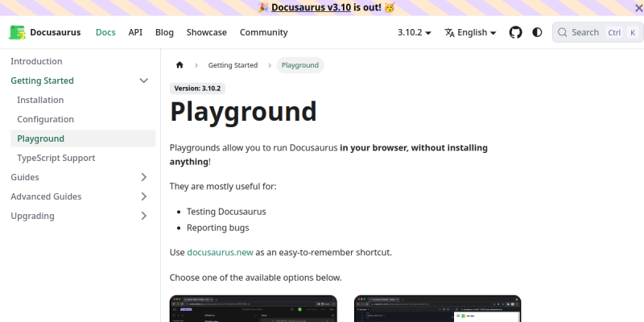Viewport: 644px width, 322px height.
Task: Open the GitHub repository icon
Action: (x=515, y=32)
